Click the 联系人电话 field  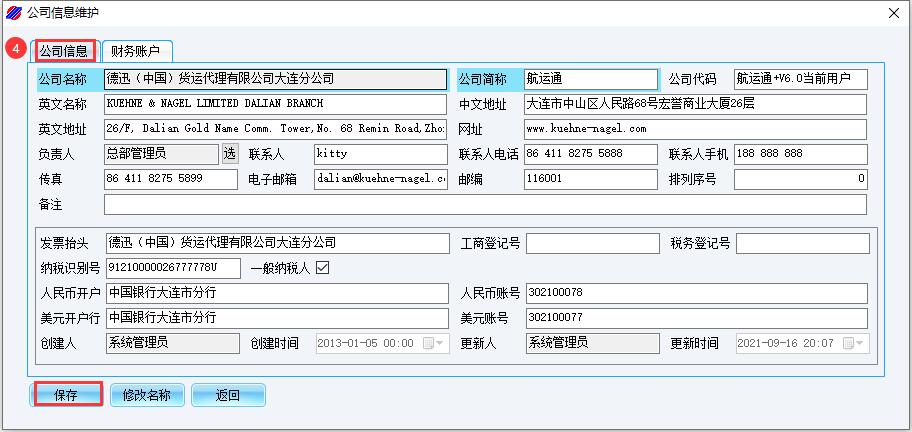tap(590, 154)
